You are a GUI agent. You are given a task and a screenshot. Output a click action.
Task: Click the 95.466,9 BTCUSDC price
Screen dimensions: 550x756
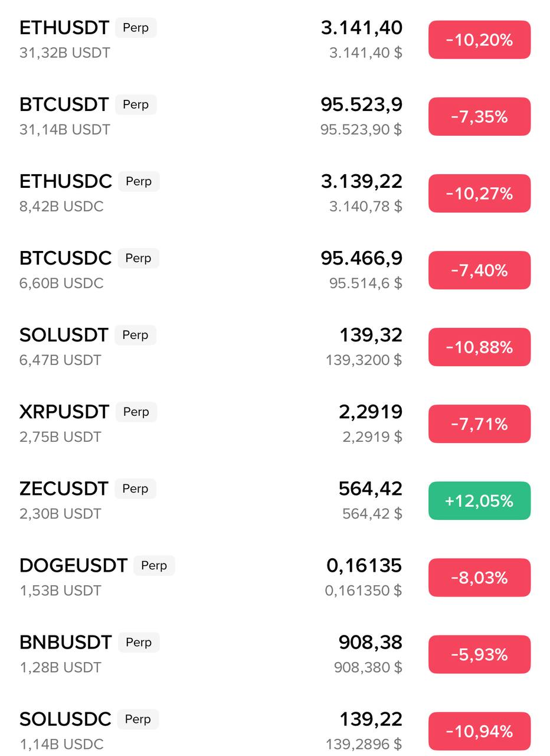[361, 258]
